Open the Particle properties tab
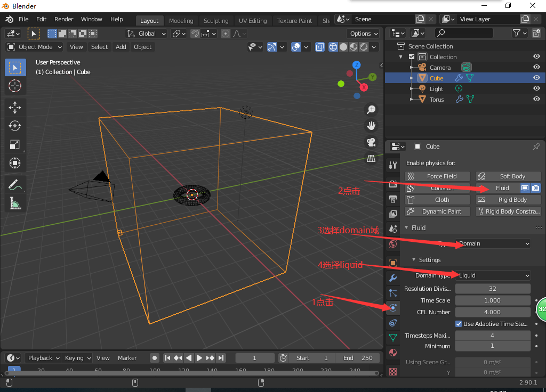This screenshot has height=392, width=546. coord(393,292)
